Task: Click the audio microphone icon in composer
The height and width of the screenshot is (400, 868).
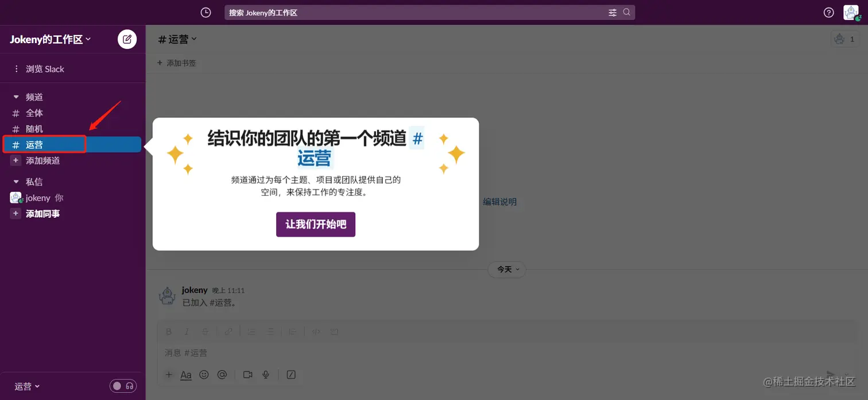Action: pyautogui.click(x=266, y=375)
